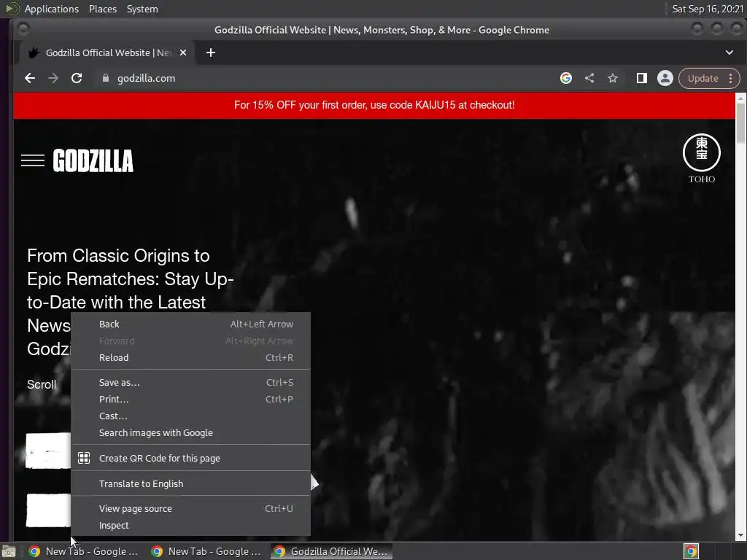Viewport: 747px width, 560px height.
Task: Select Godzilla Official We... taskbar button
Action: pos(332,551)
